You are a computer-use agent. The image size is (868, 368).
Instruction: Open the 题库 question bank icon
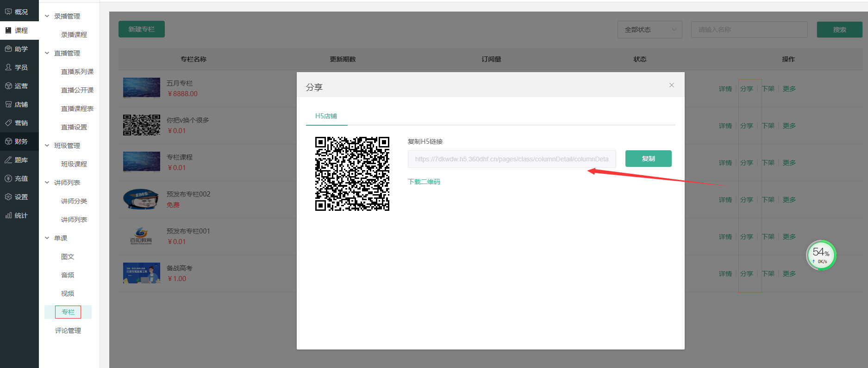point(8,159)
